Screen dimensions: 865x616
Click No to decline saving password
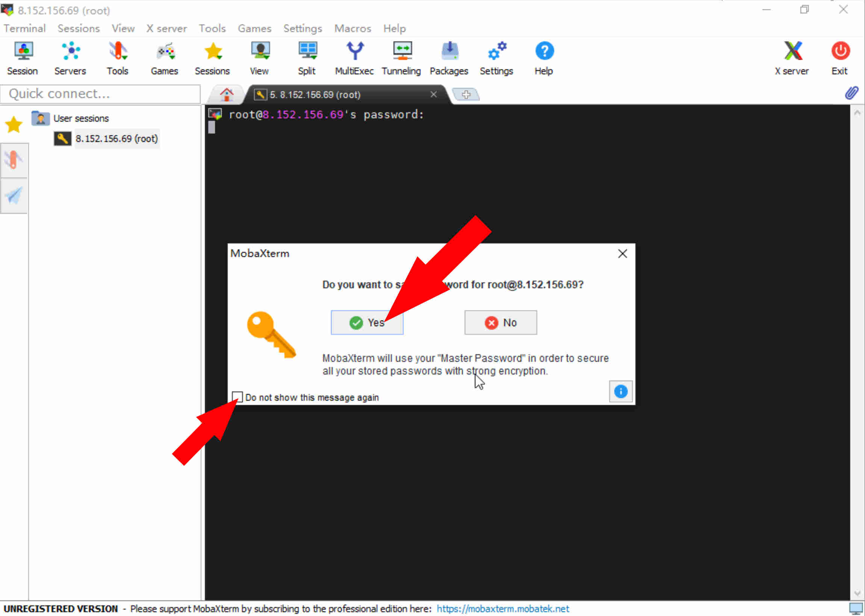pos(500,322)
